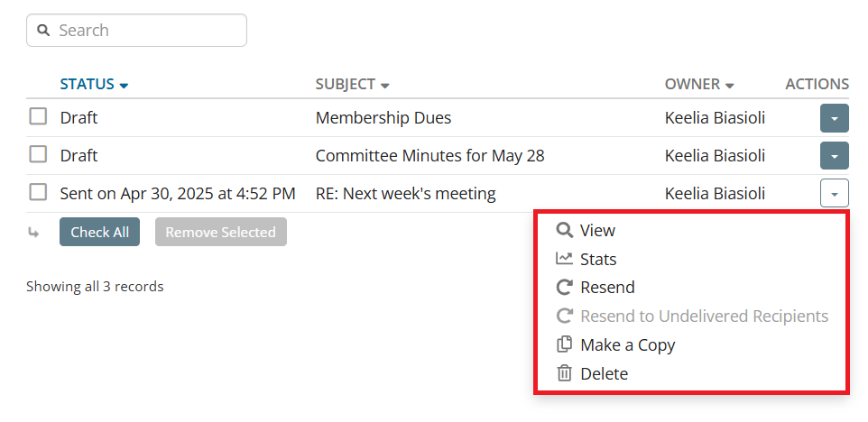Image resolution: width=868 pixels, height=422 pixels.
Task: Select Make a Copy menu entry
Action: point(627,344)
